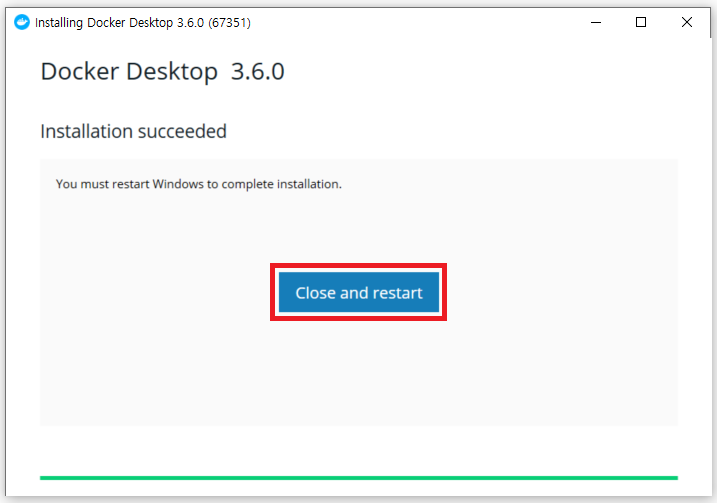Click the green installation progress bar

358,478
